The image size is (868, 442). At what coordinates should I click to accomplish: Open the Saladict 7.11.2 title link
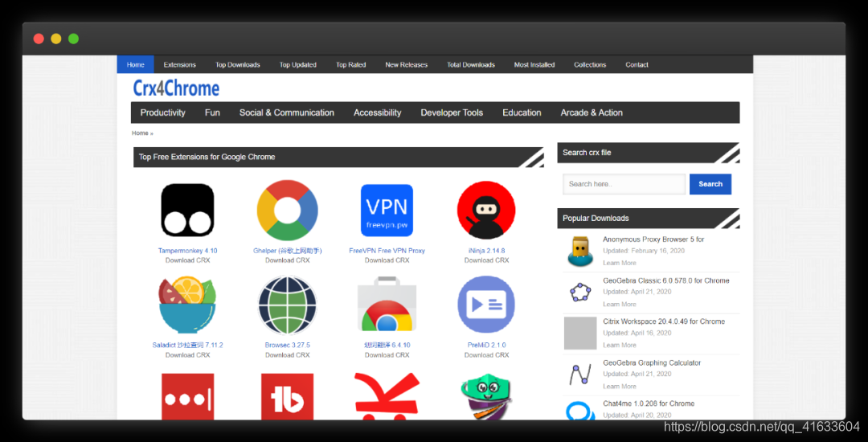187,346
